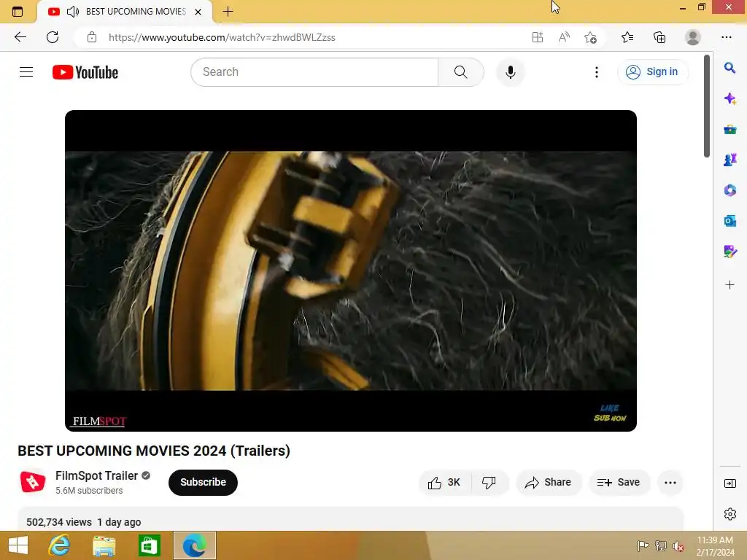Toggle the sidebar hide button
Viewport: 747px width, 560px height.
(729, 483)
